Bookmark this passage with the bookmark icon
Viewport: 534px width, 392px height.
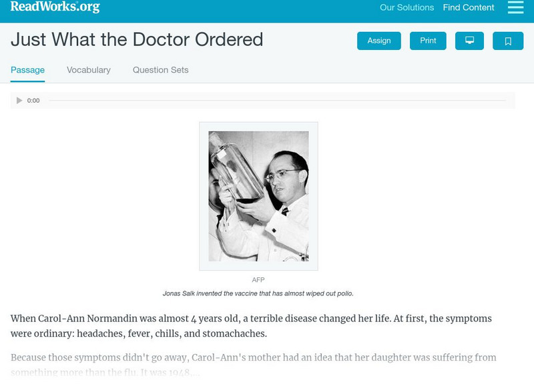[508, 41]
